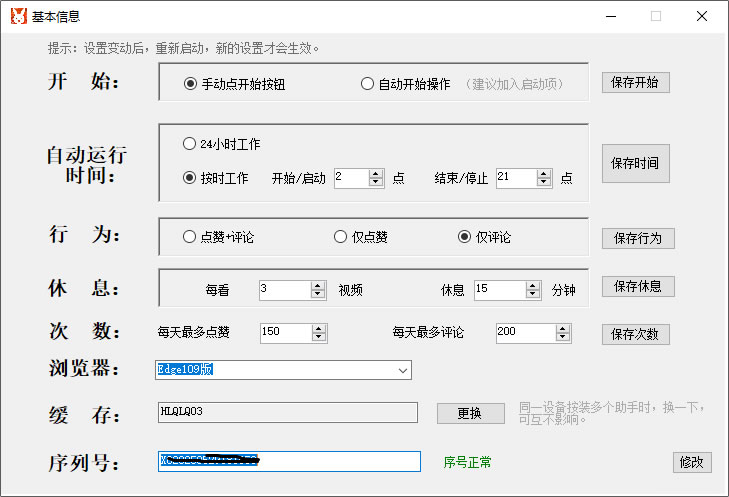Click 保存行为 button
This screenshot has width=729, height=497.
pyautogui.click(x=638, y=238)
